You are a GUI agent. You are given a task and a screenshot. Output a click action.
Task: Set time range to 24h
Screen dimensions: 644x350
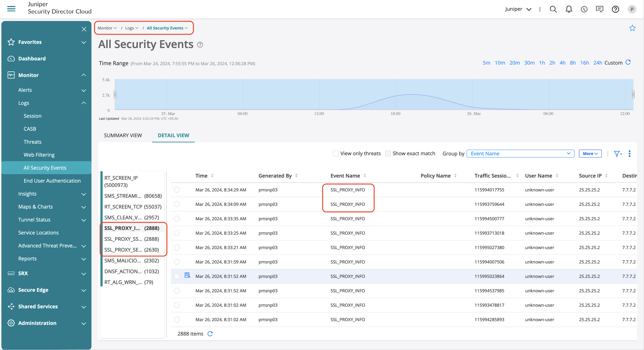click(x=597, y=63)
